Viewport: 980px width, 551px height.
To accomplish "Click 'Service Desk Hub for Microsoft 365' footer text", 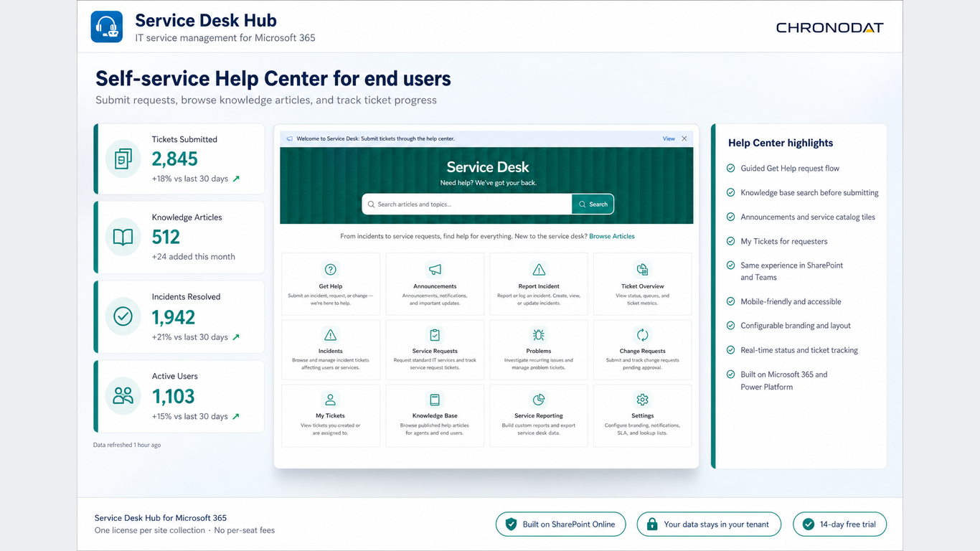I will tap(161, 517).
